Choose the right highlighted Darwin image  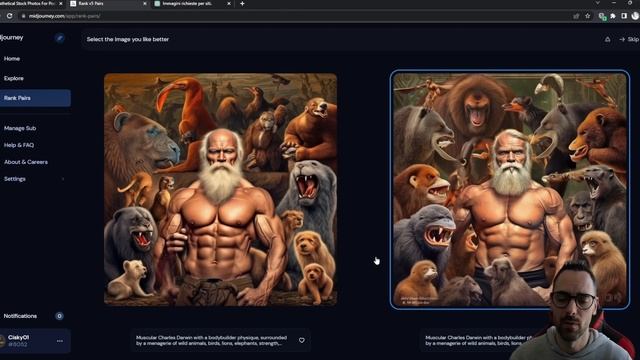[x=509, y=189]
